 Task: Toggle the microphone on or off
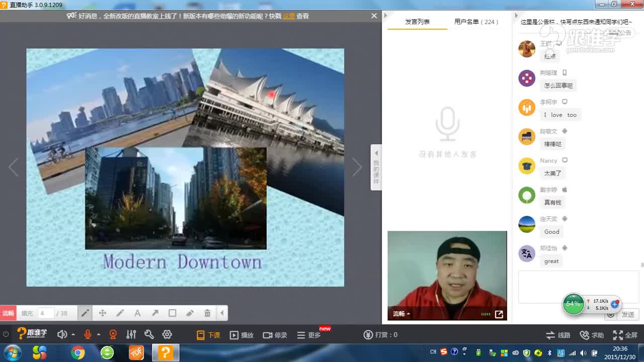point(88,335)
